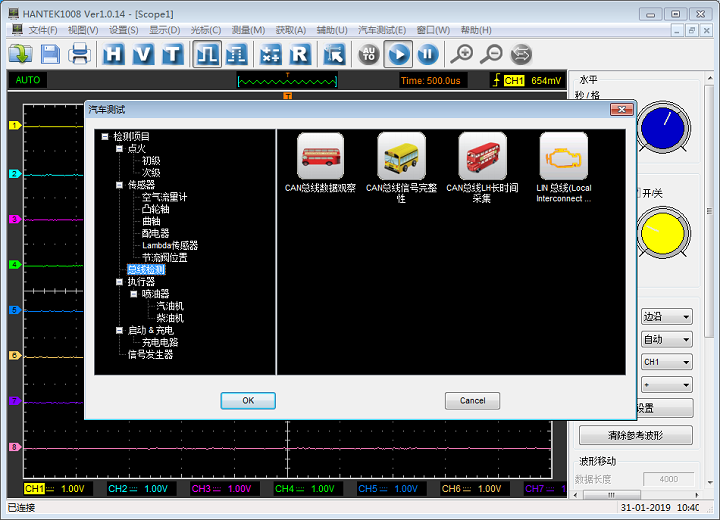
Task: Click the print toolbar icon
Action: [x=80, y=54]
